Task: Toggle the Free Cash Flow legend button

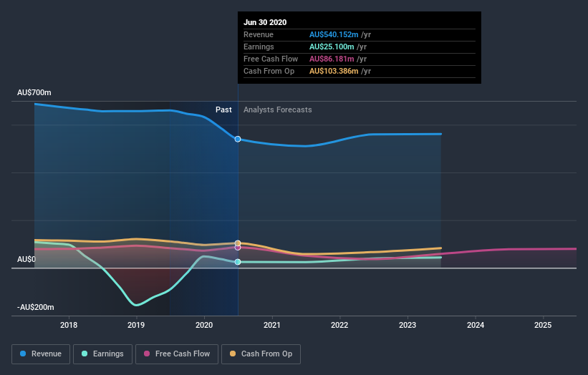Action: (x=177, y=354)
